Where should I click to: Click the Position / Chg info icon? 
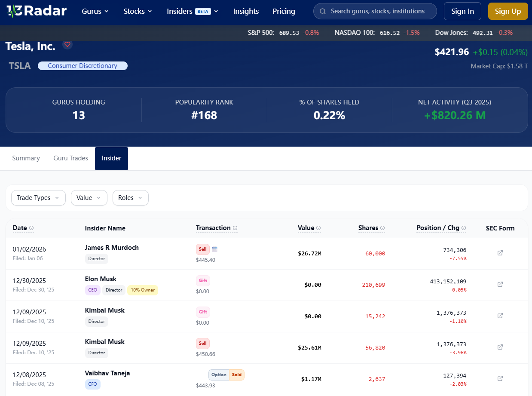pos(464,228)
